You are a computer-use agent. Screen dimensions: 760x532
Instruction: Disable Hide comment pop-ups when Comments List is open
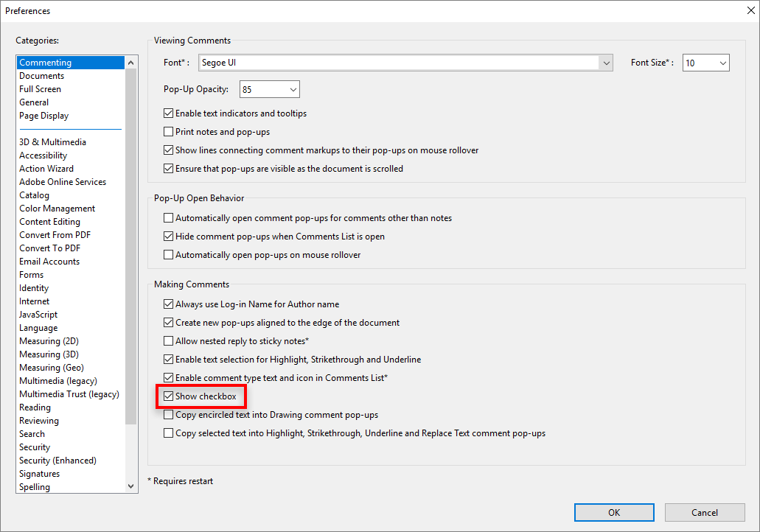click(x=168, y=237)
